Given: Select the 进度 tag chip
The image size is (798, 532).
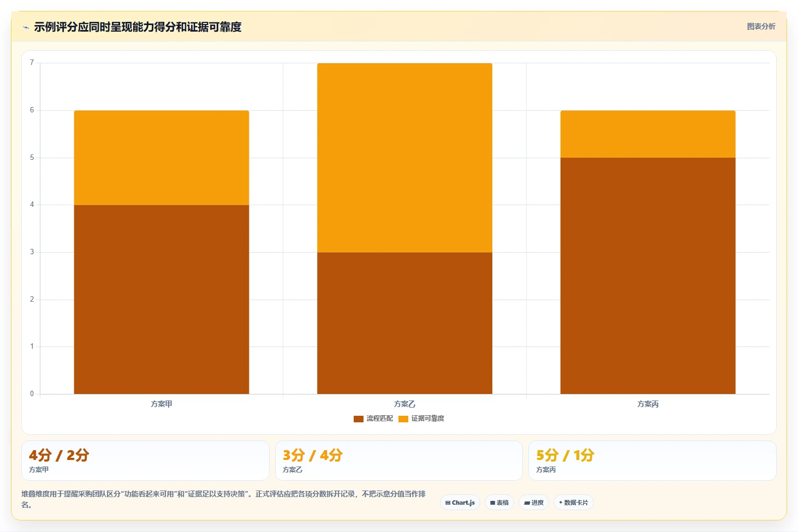Looking at the screenshot, I should (x=534, y=503).
